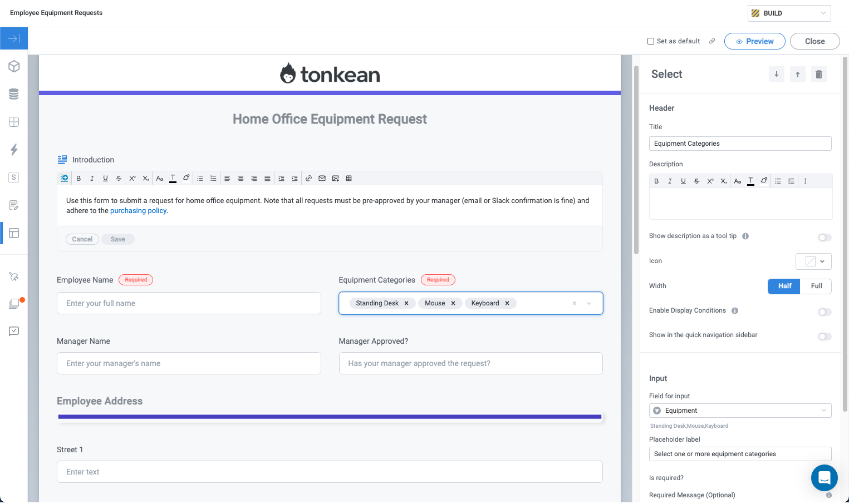
Task: Insert numbered list in Introduction toolbar
Action: click(x=213, y=178)
